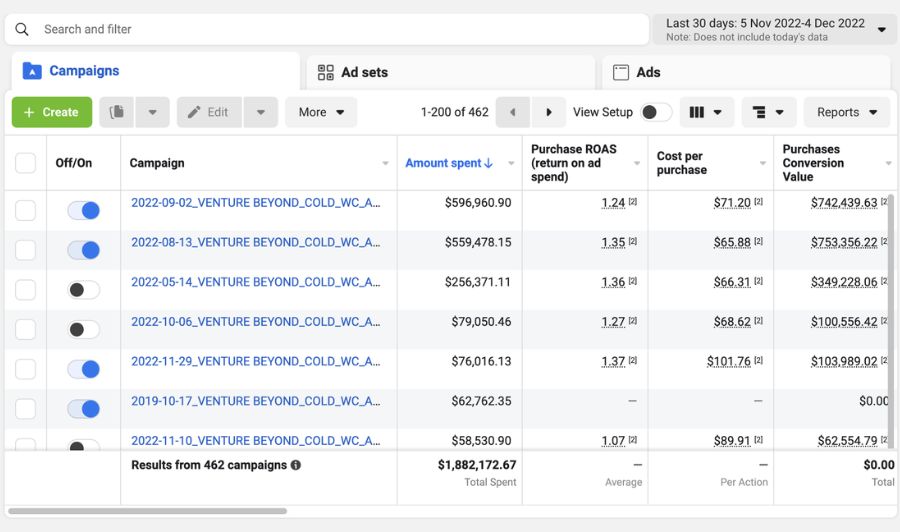Open the columns layout dropdown

[x=707, y=112]
